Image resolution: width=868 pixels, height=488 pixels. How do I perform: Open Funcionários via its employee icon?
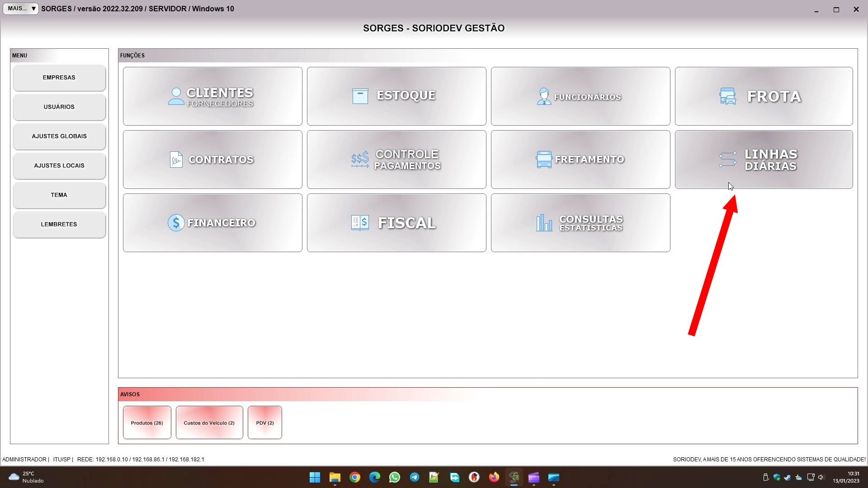coord(544,96)
